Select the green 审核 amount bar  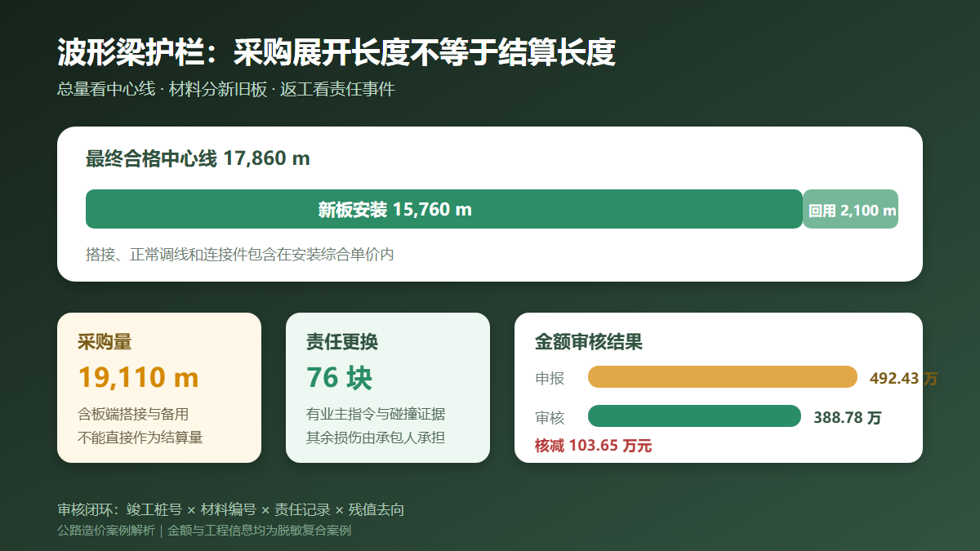694,416
